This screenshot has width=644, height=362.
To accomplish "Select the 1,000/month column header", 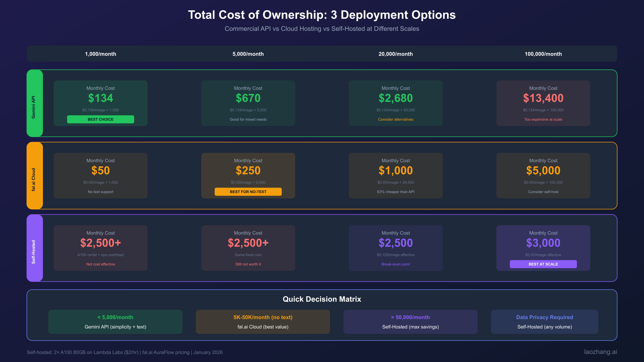I will point(100,54).
